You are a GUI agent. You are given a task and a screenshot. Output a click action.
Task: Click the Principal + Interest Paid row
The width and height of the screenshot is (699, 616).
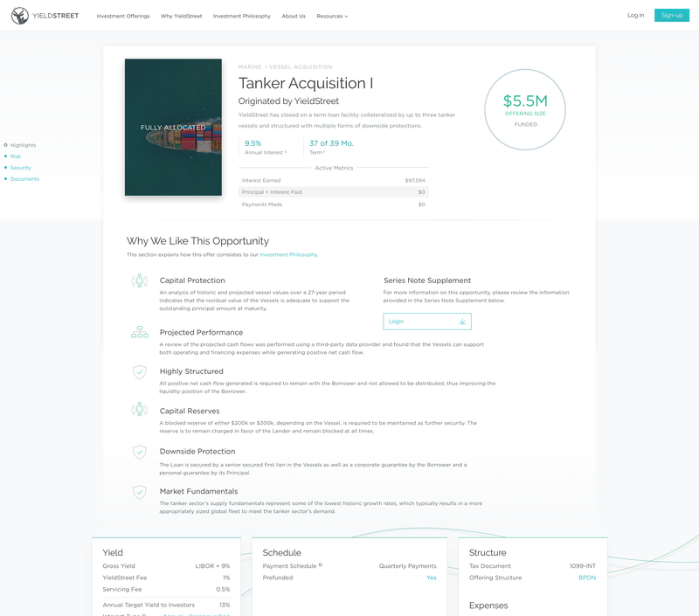coord(334,192)
